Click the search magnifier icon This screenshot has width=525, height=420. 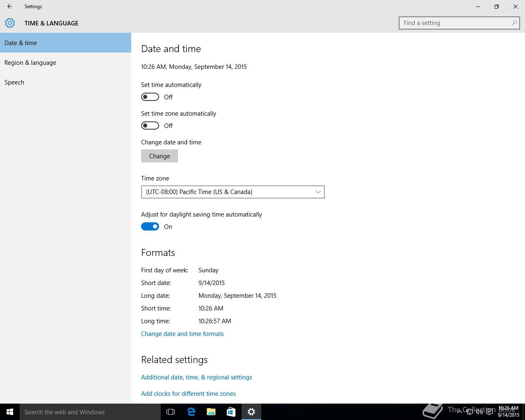[x=514, y=23]
